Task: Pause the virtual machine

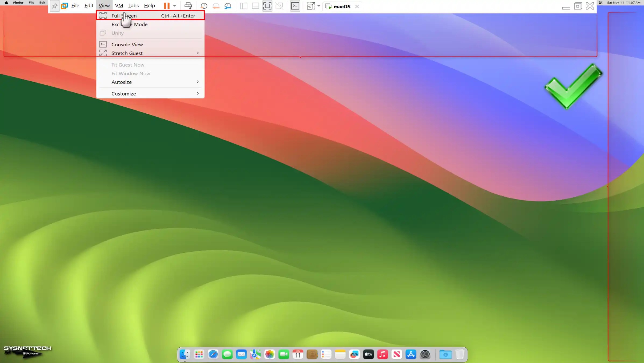Action: (x=166, y=6)
